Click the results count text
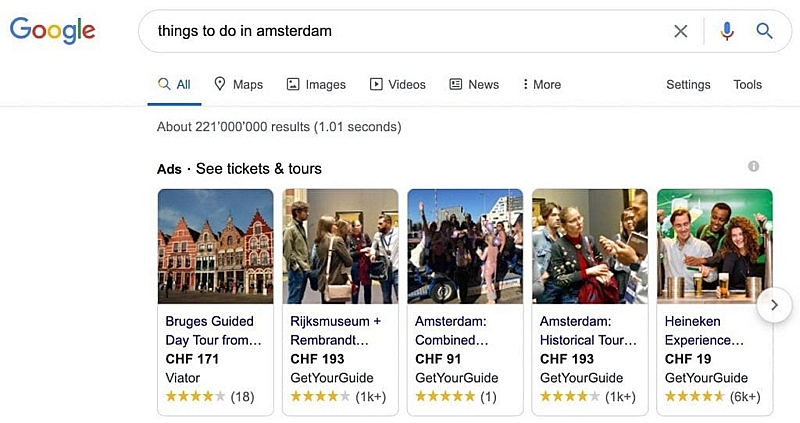This screenshot has width=800, height=423. pos(279,127)
